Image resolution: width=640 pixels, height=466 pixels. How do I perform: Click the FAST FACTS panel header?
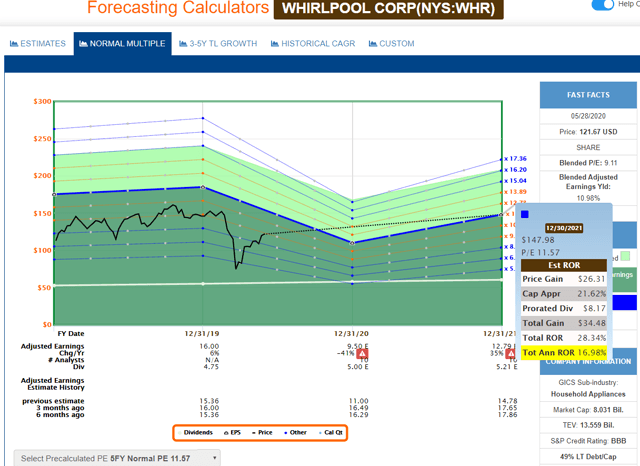click(x=588, y=95)
